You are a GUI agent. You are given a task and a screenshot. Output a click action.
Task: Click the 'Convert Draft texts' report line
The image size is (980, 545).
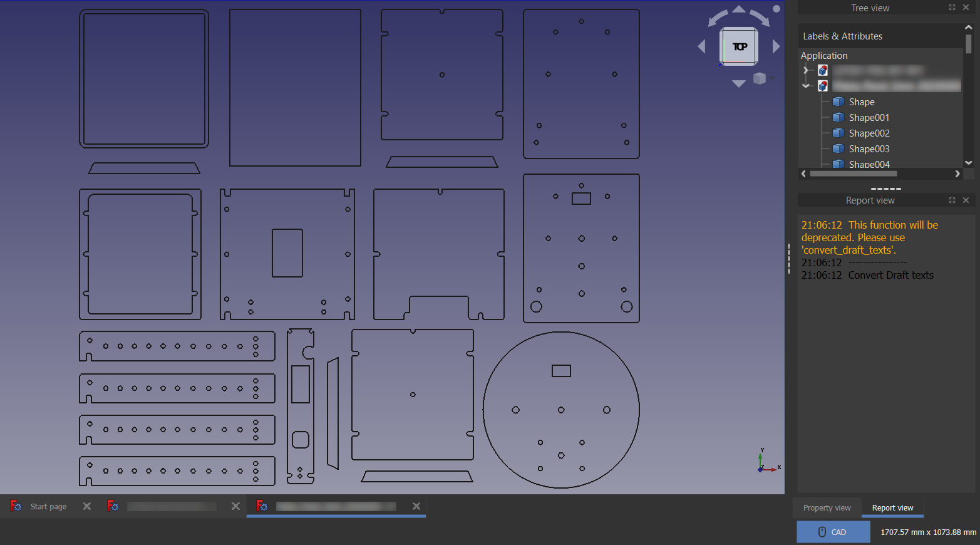890,275
